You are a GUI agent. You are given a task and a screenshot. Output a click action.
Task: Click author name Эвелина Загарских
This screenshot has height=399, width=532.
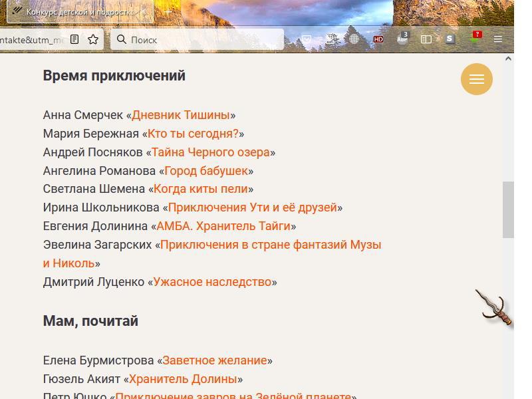click(97, 245)
